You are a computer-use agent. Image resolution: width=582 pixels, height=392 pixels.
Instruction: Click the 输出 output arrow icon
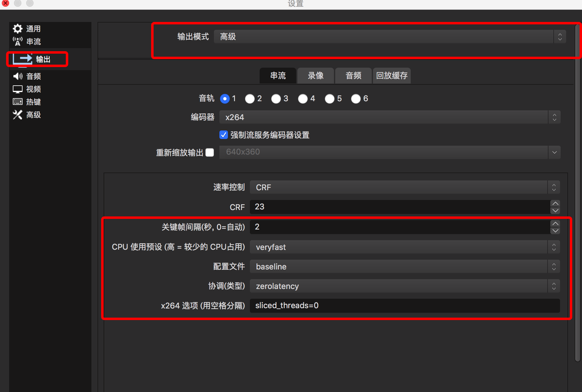pos(23,59)
